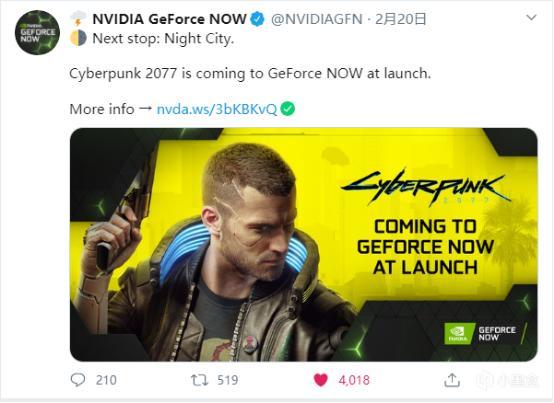
Task: Open the NVIDIA GeForce NOW display name
Action: tap(169, 19)
